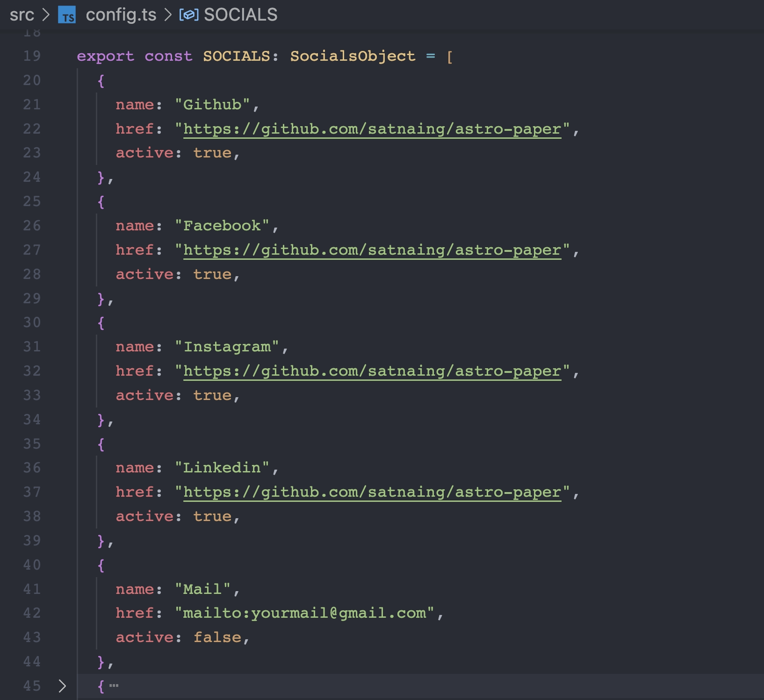
Task: Click the opening square bracket on line 19
Action: (450, 57)
